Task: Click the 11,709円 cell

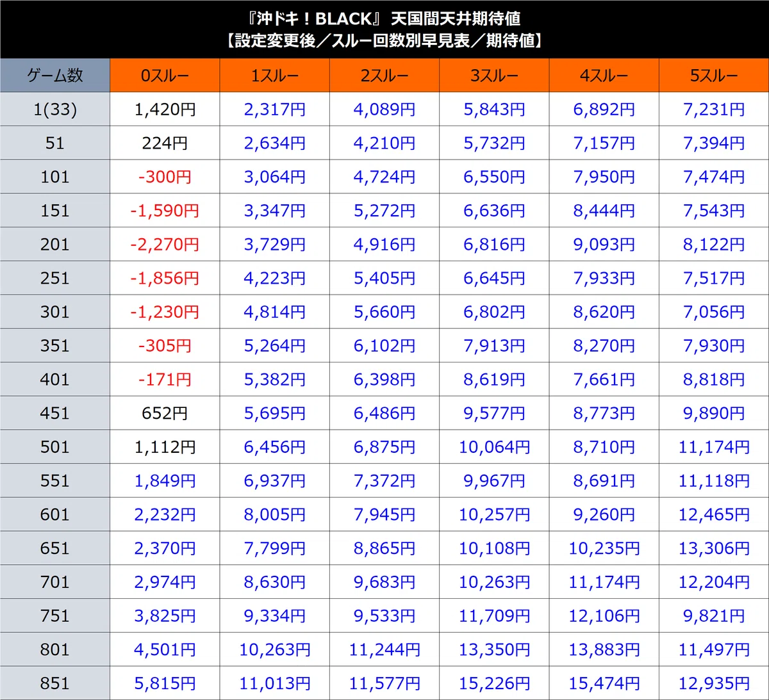Action: point(494,615)
